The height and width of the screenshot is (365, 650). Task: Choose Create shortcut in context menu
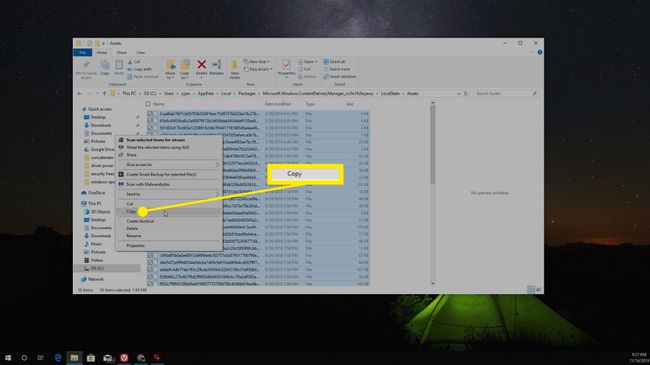(x=169, y=221)
